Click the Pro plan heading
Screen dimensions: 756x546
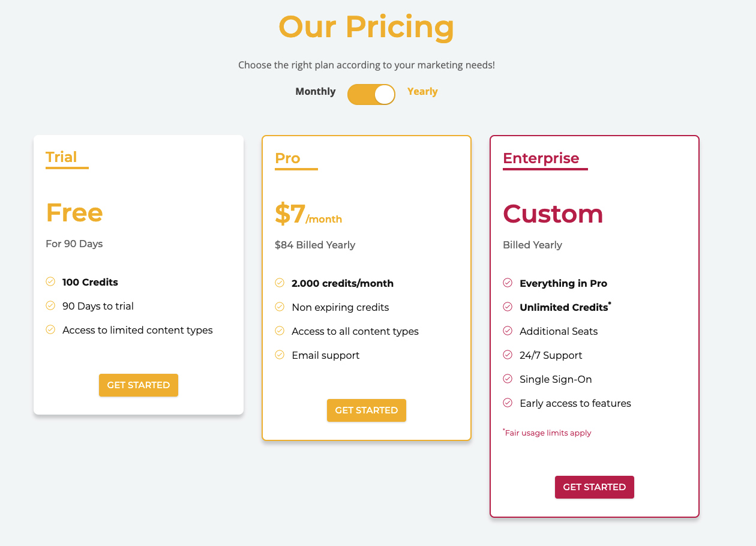tap(287, 158)
